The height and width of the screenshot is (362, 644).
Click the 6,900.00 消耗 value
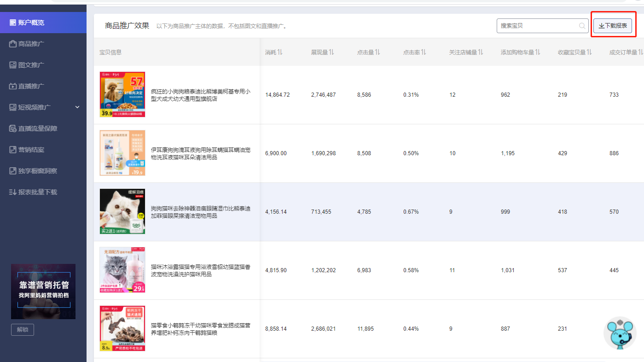(x=276, y=153)
